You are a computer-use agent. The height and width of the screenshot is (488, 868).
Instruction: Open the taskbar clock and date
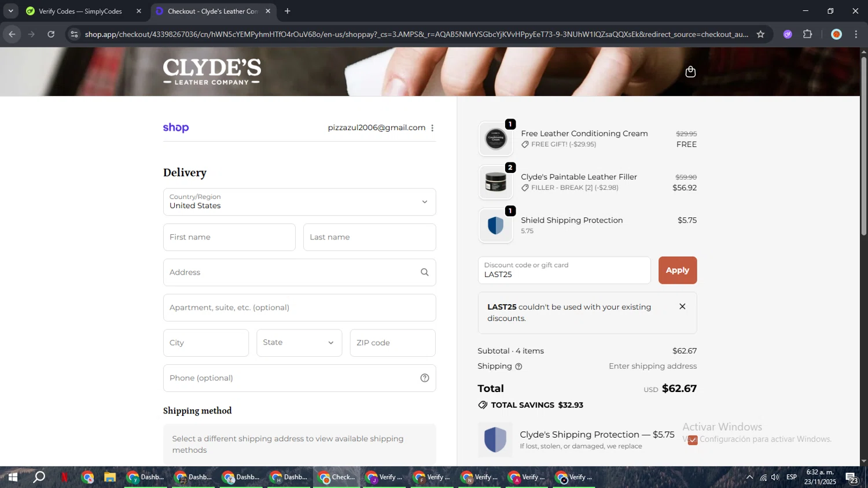(x=820, y=477)
